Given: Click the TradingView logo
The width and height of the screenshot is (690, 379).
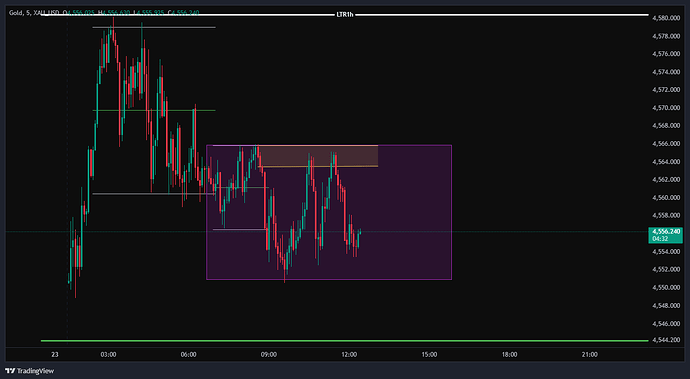Looking at the screenshot, I should pyautogui.click(x=29, y=371).
